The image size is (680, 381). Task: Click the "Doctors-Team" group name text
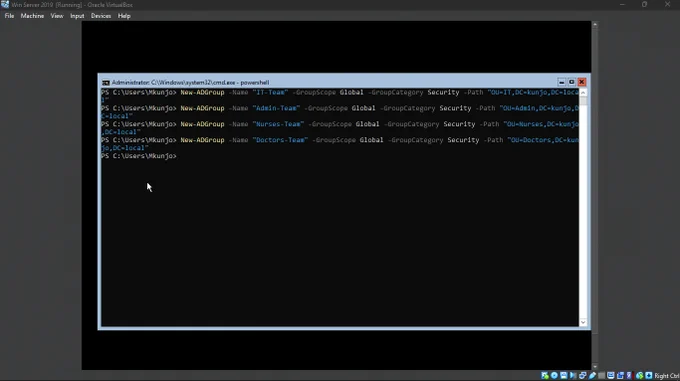[280, 140]
